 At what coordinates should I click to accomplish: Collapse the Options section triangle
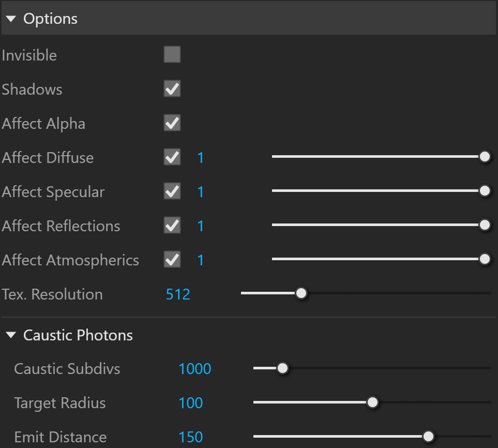coord(11,19)
